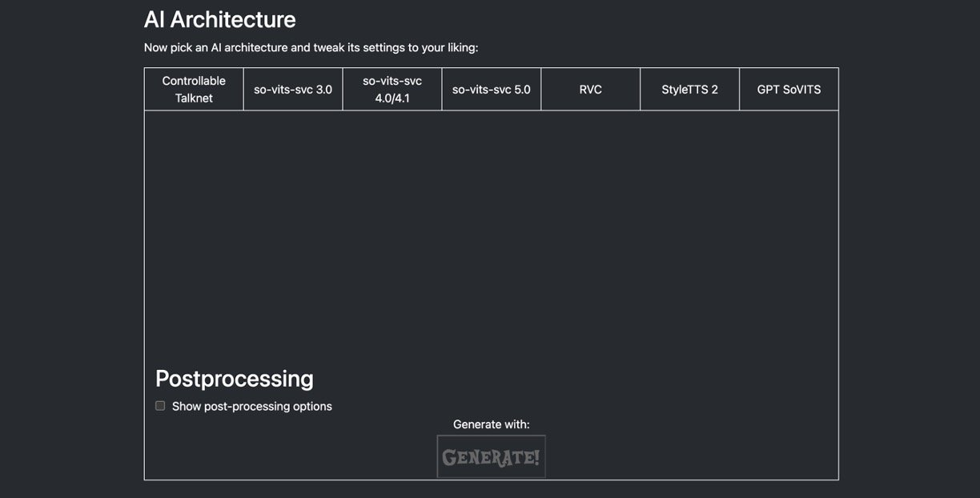980x498 pixels.
Task: Open the GPT SoVITS tab
Action: coord(789,89)
